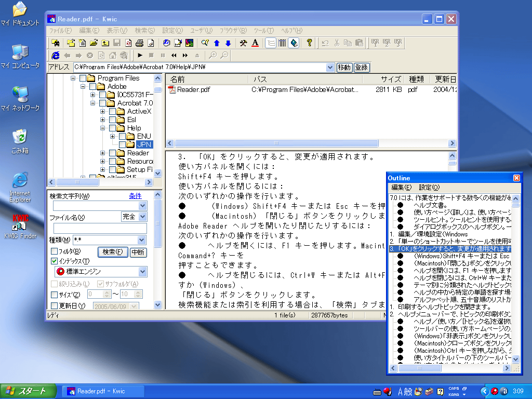Screen dimensions: 532x399
Task: Click the USR 1 user tool icon
Action: pos(375,43)
